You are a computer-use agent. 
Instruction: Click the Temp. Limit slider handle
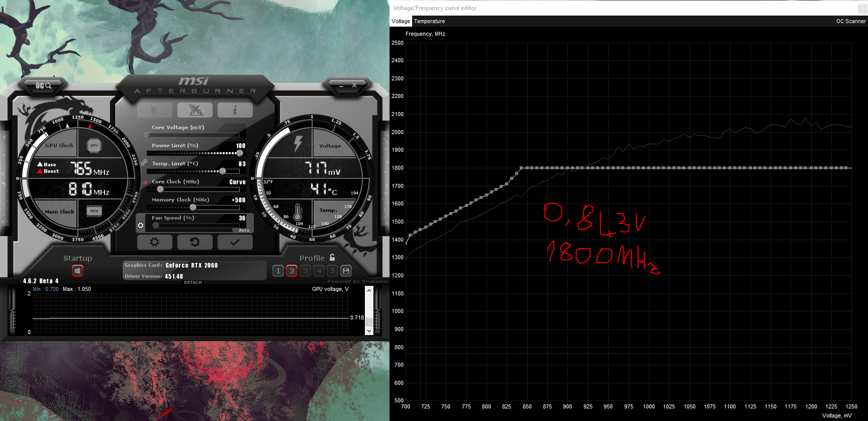[223, 171]
